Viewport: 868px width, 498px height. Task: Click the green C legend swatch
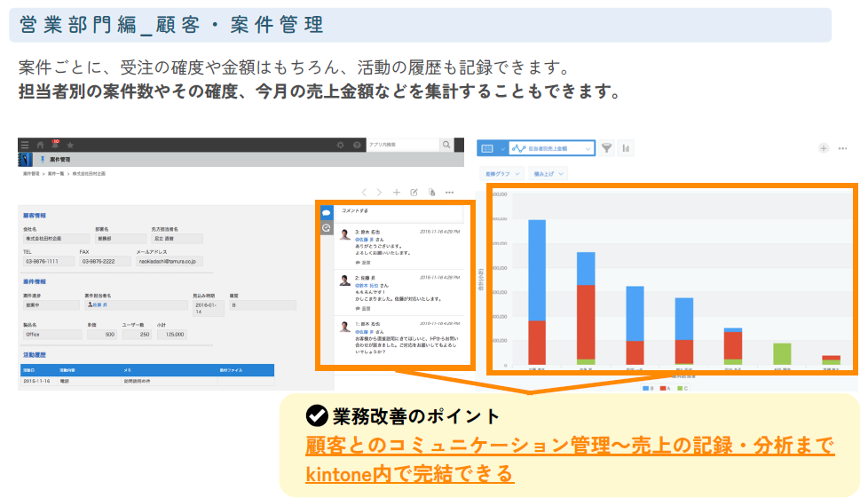tap(681, 388)
